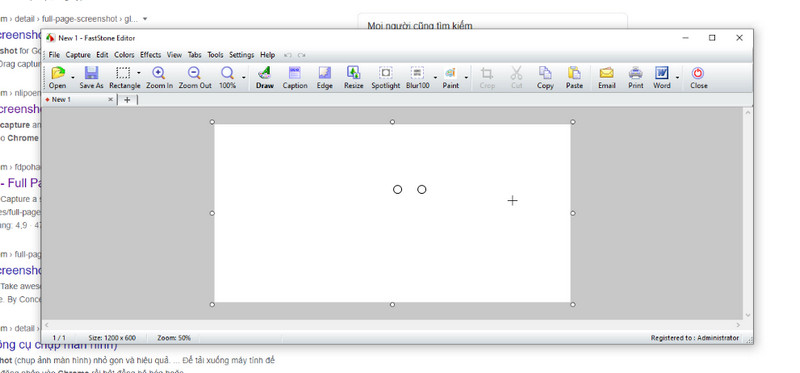The image size is (800, 373).
Task: Maximize the FastStone Editor window
Action: click(712, 38)
